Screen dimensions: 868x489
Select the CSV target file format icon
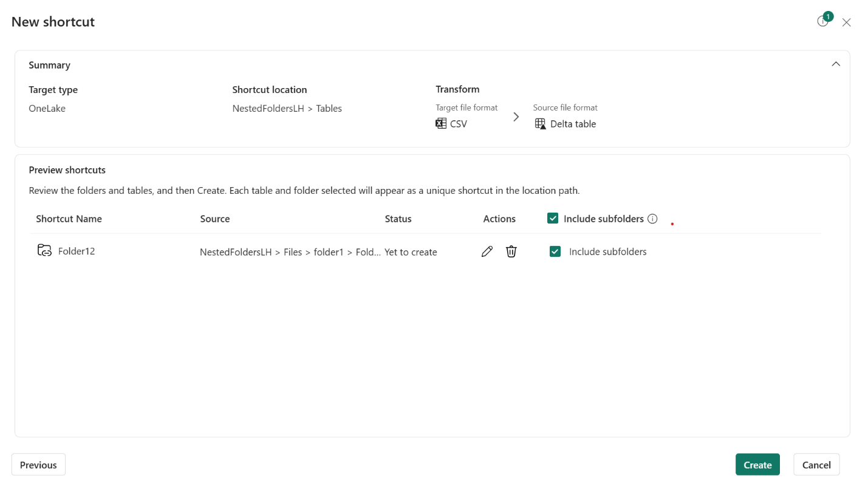point(440,123)
